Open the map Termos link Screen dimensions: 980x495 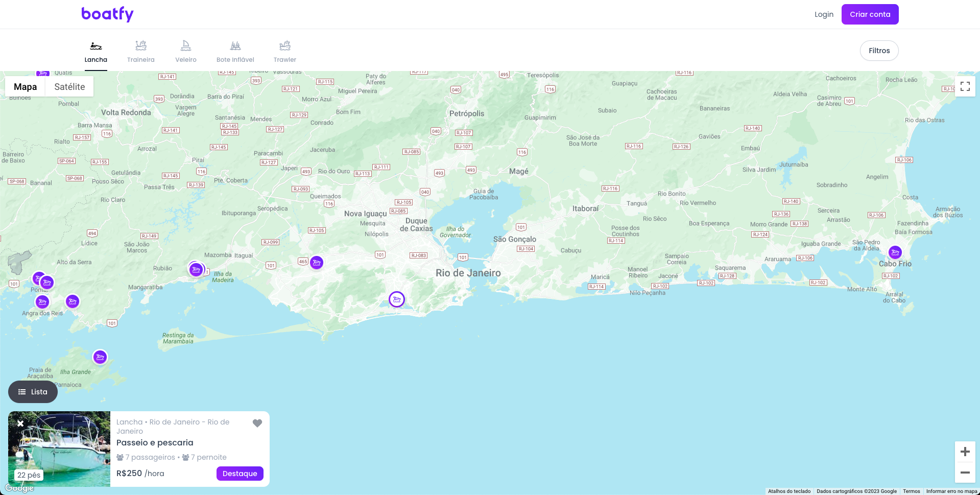coord(911,491)
